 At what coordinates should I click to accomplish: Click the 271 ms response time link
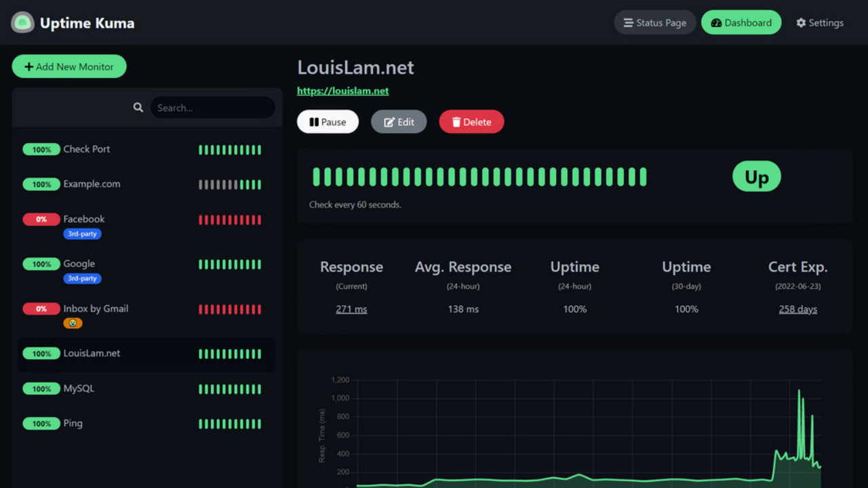351,308
